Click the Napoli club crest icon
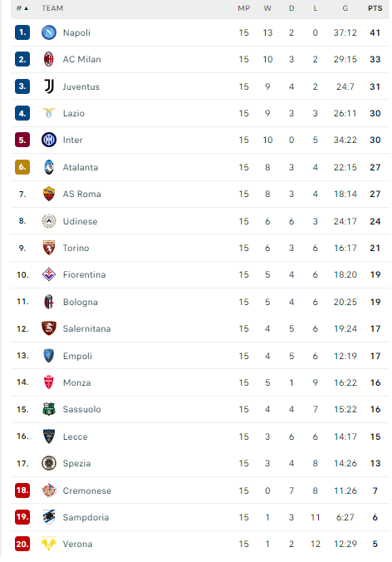 tap(49, 32)
